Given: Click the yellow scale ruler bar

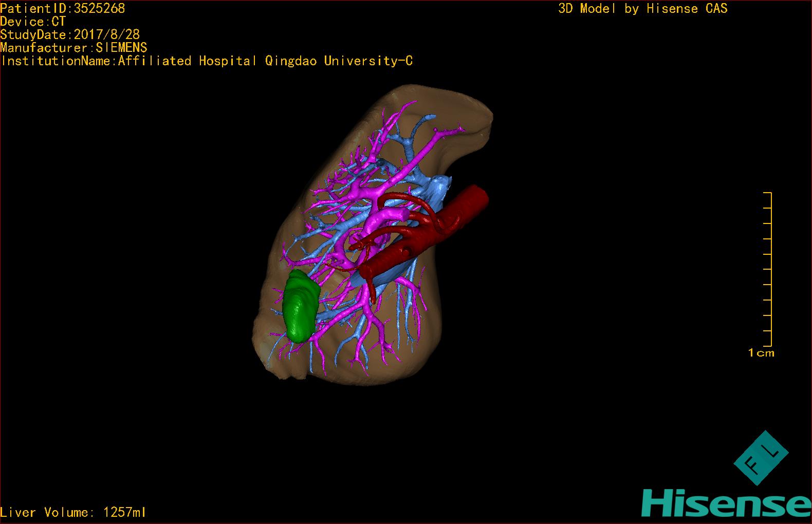Looking at the screenshot, I should tap(768, 269).
